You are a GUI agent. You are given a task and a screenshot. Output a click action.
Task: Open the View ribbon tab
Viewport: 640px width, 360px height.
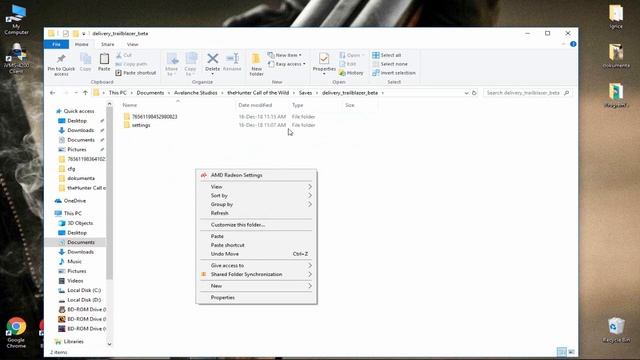[133, 44]
